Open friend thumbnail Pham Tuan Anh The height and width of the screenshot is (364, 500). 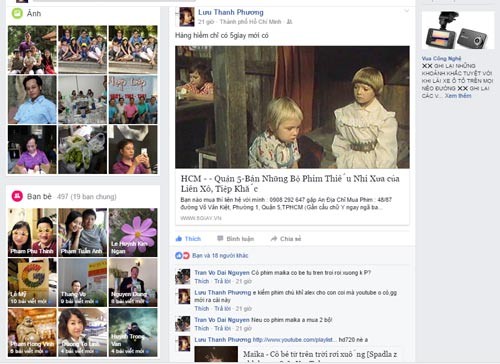(83, 232)
